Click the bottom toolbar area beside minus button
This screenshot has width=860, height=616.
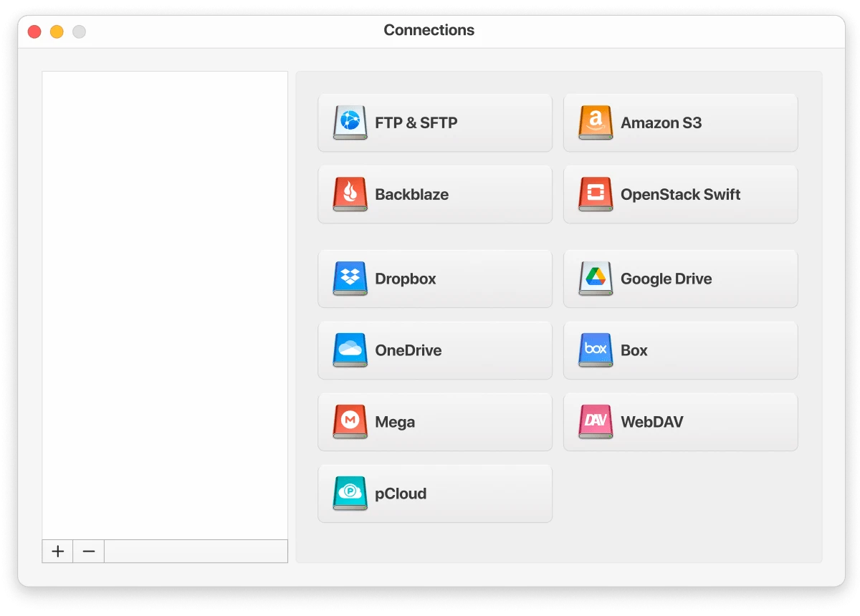click(x=196, y=552)
